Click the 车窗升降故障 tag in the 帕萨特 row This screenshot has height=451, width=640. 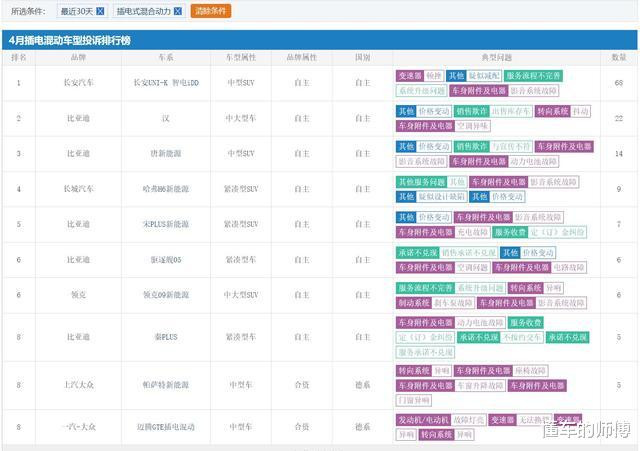point(480,386)
